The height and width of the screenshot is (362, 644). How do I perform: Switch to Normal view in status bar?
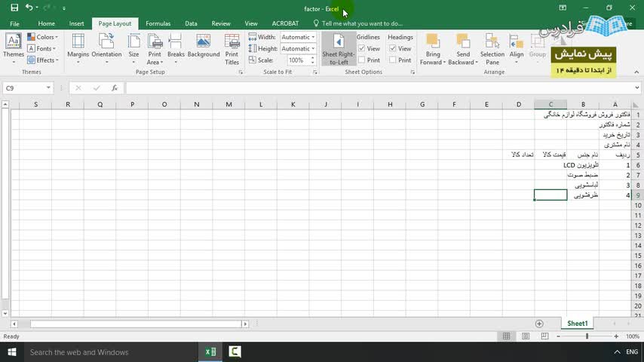tap(507, 336)
